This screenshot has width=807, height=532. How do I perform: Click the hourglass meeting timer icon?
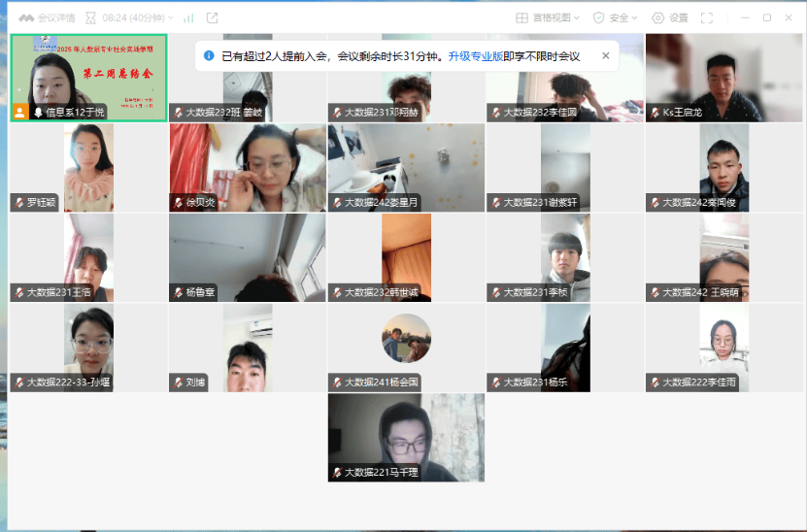point(91,17)
